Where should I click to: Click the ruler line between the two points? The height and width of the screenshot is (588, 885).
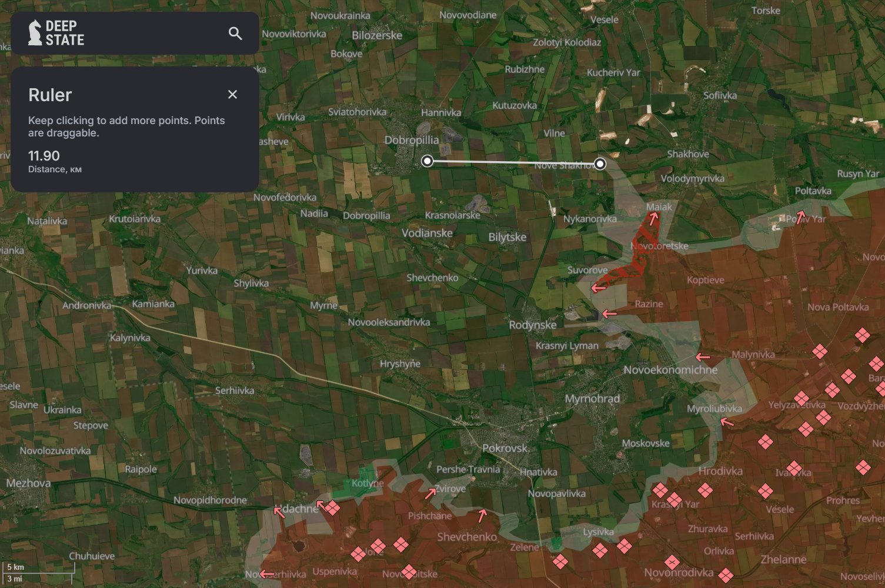513,162
